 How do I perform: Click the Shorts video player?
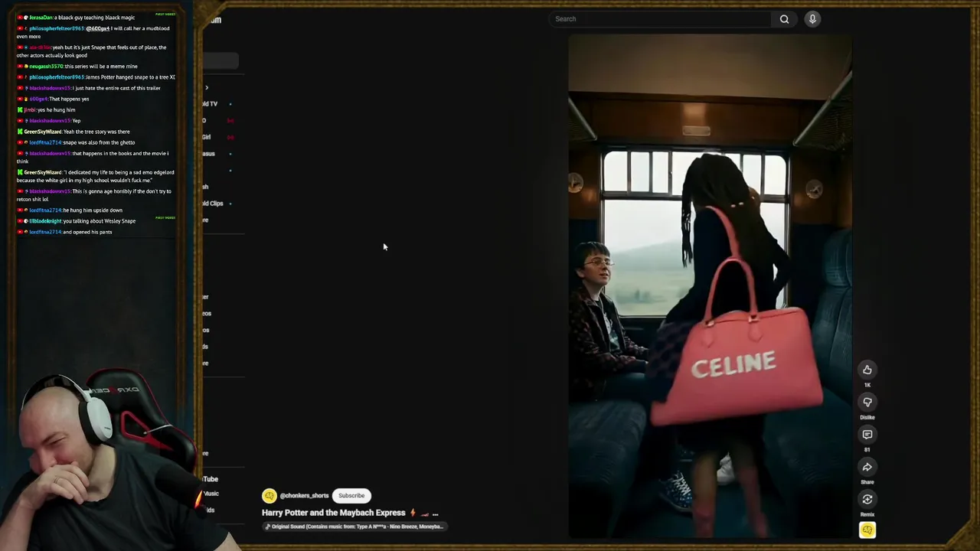[710, 286]
